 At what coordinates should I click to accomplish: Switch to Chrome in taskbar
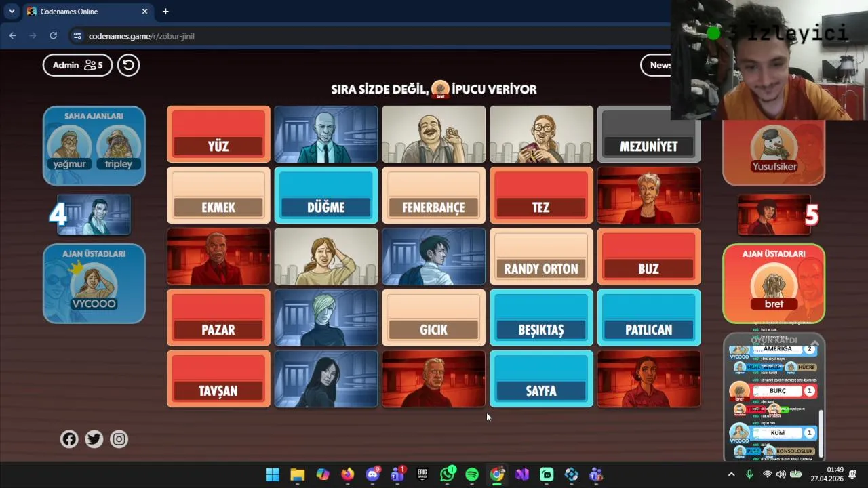[x=497, y=474]
